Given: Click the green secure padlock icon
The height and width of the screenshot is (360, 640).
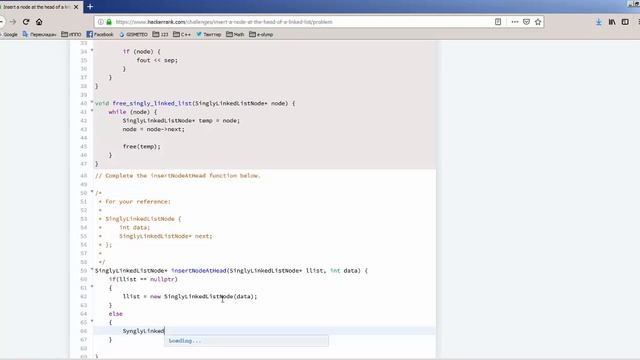Looking at the screenshot, I should click(109, 22).
